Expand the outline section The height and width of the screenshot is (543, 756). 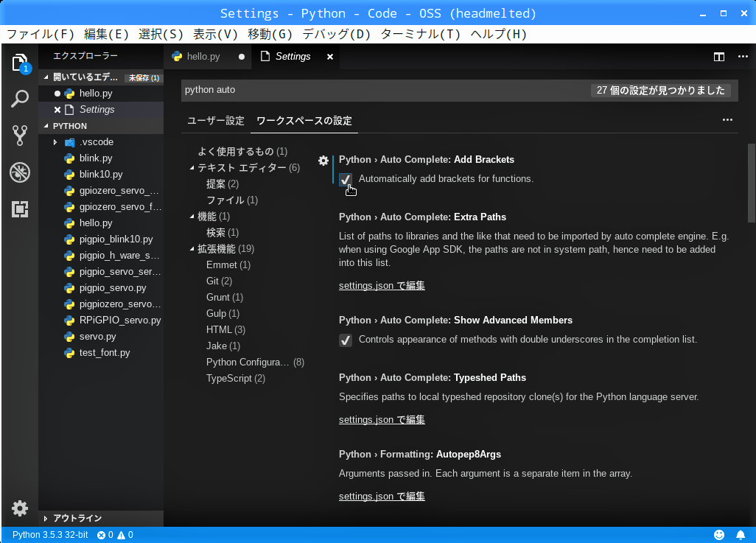(x=46, y=519)
